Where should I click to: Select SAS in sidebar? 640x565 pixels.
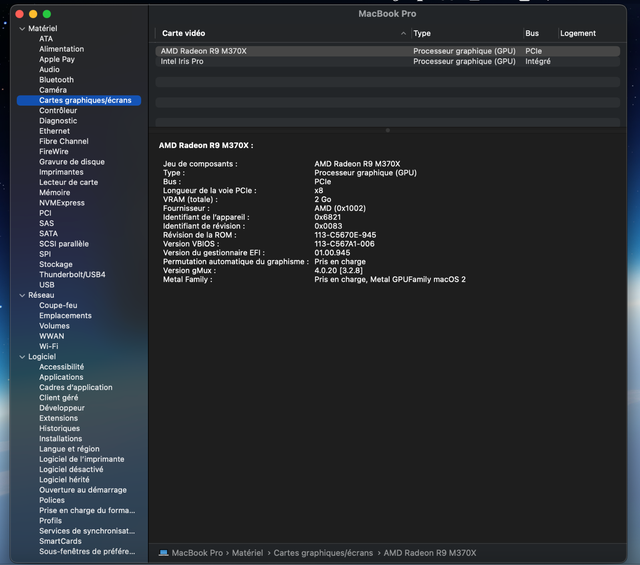47,223
